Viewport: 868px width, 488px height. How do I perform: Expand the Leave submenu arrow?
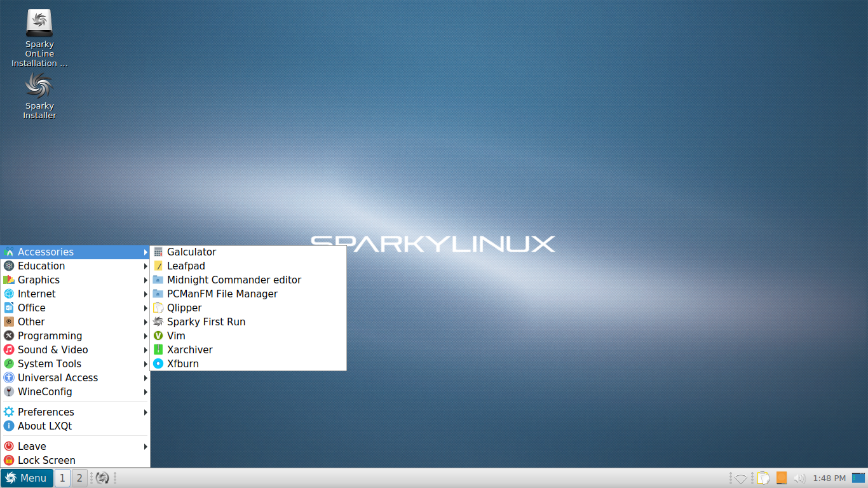(x=146, y=447)
